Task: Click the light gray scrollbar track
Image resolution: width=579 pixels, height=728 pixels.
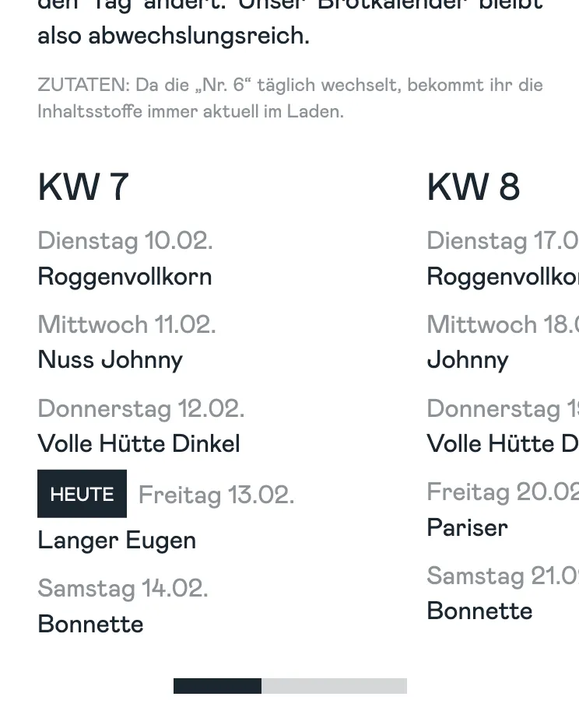Action: point(334,686)
